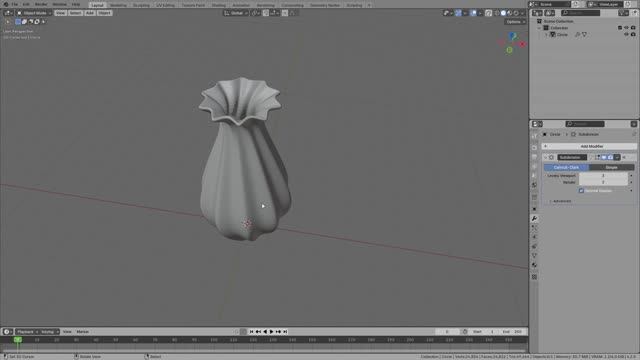Screen dimensions: 640x360
Task: Select Catmull-Clark subdivision type
Action: pyautogui.click(x=566, y=167)
